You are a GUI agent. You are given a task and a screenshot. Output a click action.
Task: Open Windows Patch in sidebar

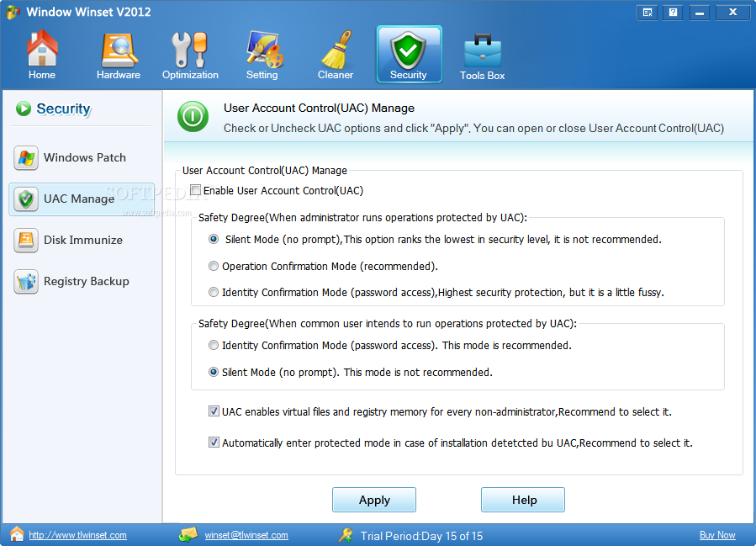point(82,157)
